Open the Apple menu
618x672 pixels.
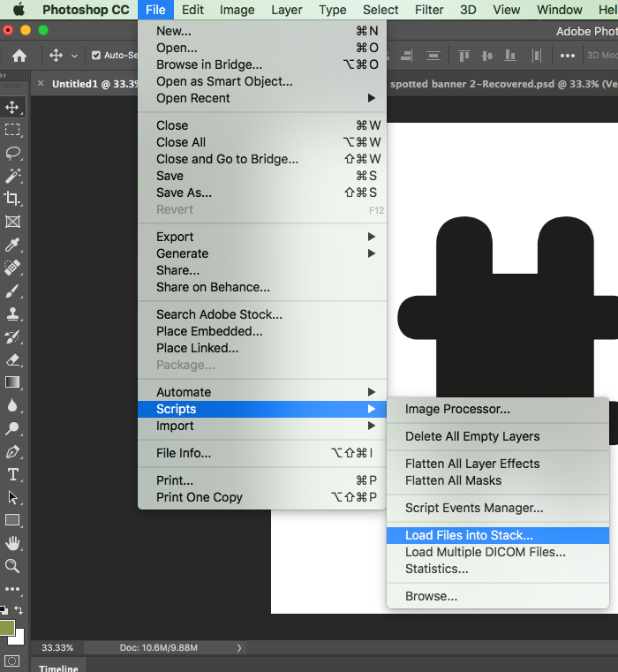coord(19,10)
